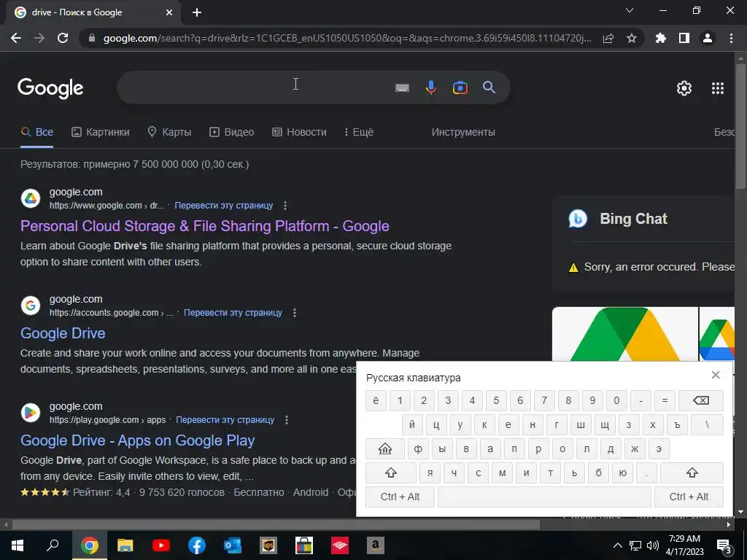The image size is (747, 560).
Task: Open the Google Drive result link
Action: 63,332
